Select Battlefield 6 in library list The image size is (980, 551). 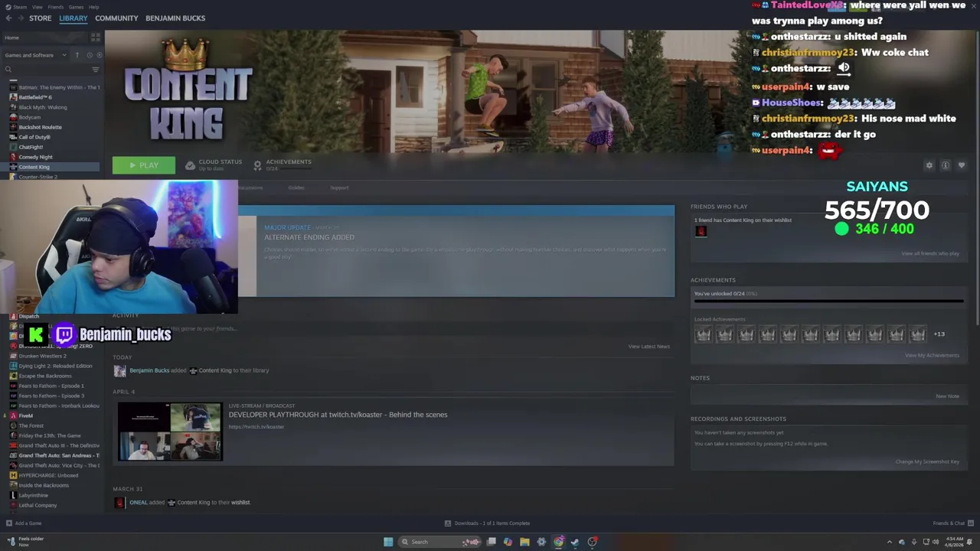(35, 97)
